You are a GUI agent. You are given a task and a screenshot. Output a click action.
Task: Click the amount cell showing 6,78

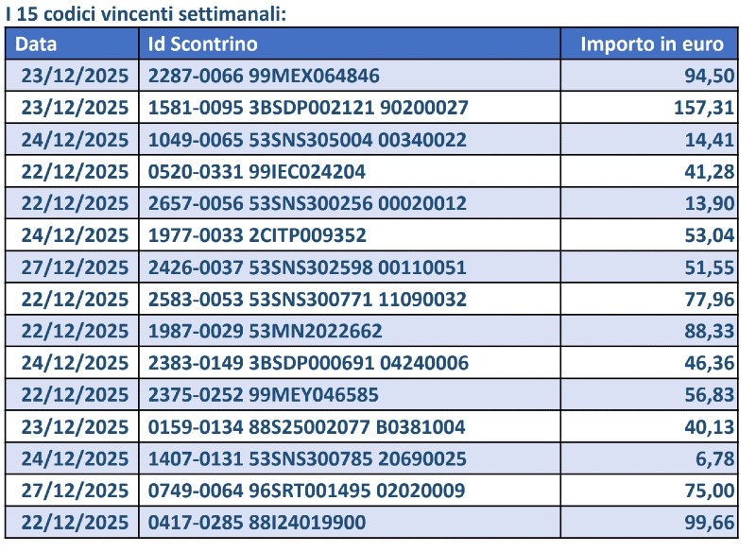pyautogui.click(x=715, y=458)
